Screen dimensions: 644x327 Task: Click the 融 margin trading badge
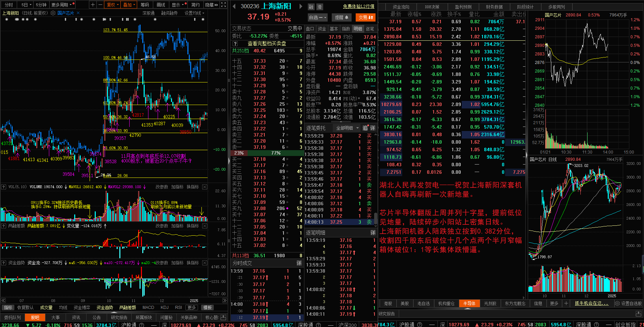pos(311,7)
